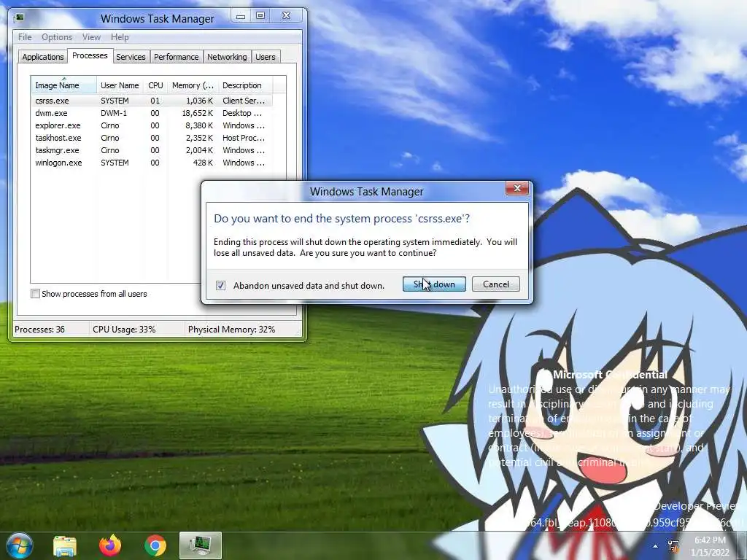This screenshot has width=747, height=560.
Task: Confirm with the Shut down button
Action: click(434, 284)
